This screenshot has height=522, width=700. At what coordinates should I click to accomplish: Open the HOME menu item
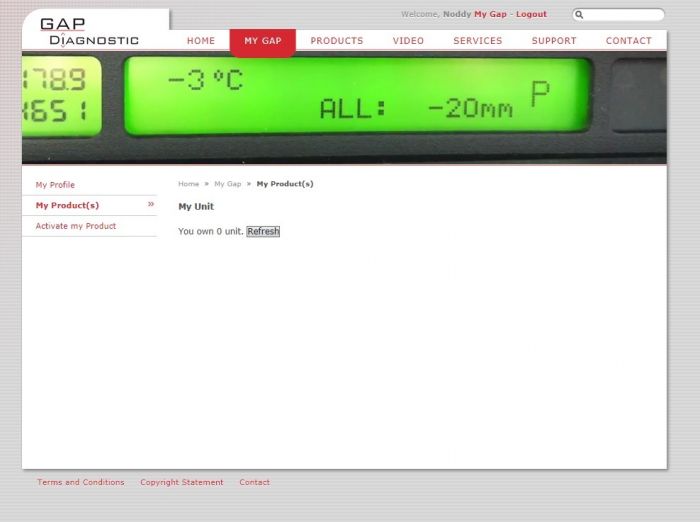(x=201, y=41)
